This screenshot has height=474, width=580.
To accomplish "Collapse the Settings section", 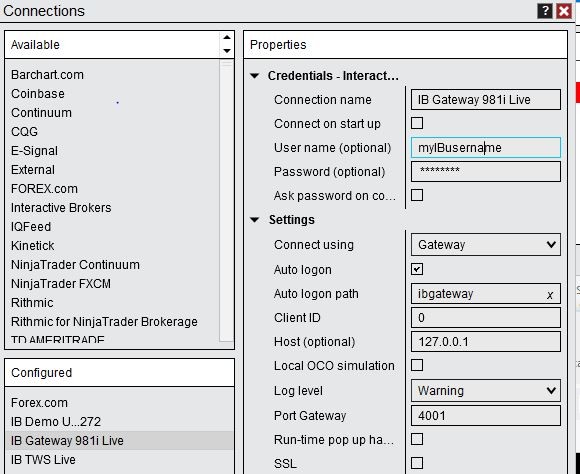I will [254, 220].
